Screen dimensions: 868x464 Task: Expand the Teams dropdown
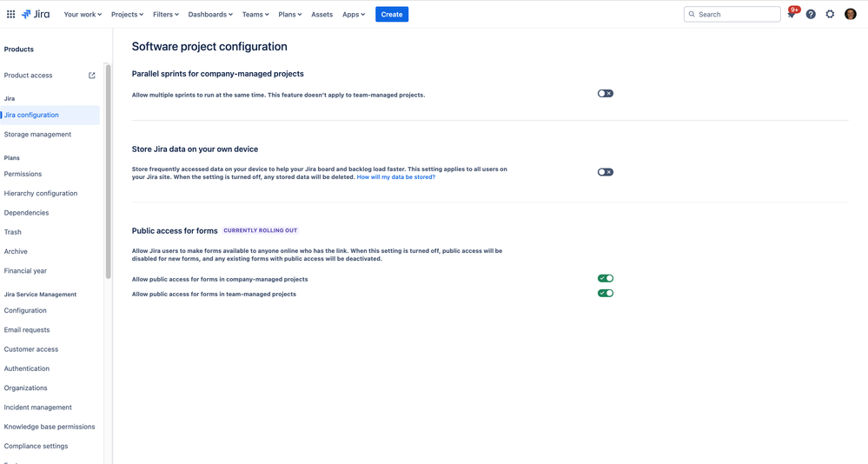click(255, 15)
